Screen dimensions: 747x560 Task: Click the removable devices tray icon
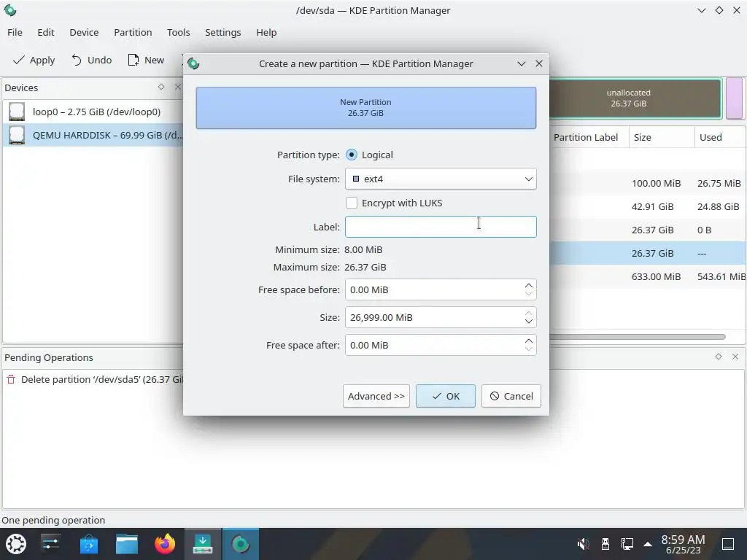point(605,544)
